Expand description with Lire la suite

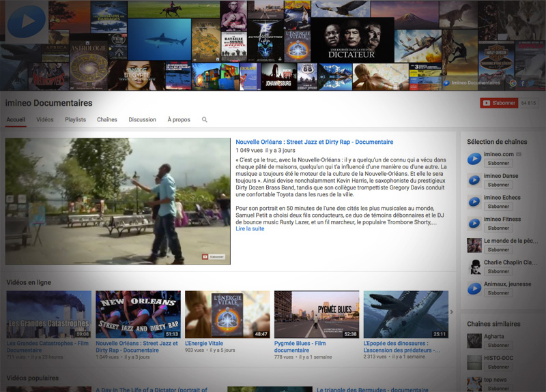[250, 229]
